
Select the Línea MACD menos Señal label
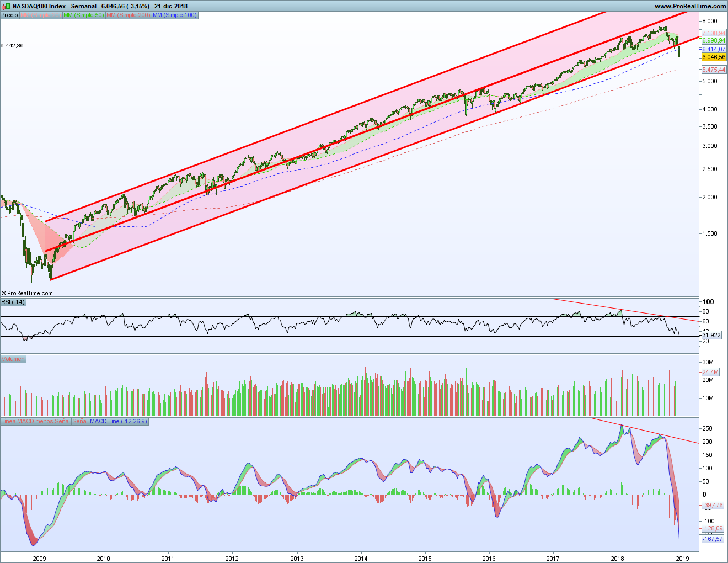35,421
